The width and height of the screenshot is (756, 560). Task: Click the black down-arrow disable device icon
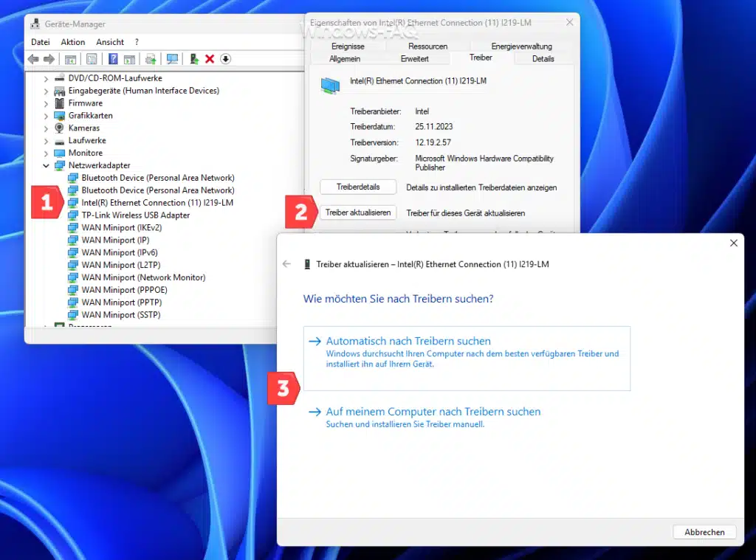[x=226, y=59]
